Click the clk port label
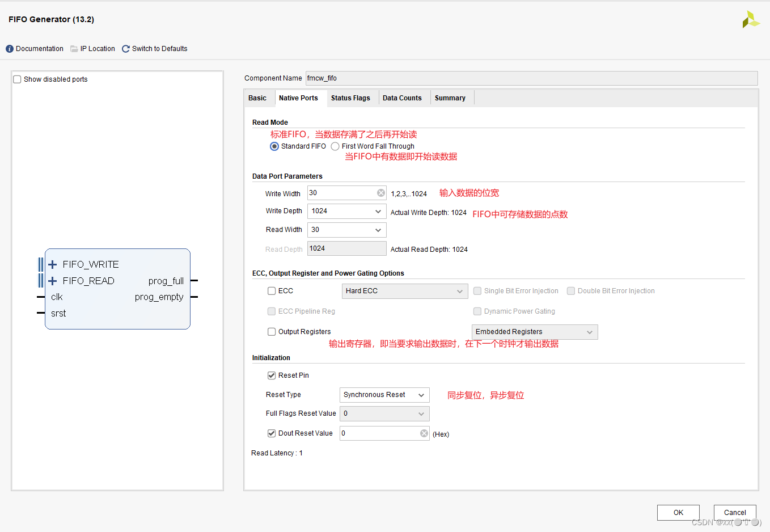Image resolution: width=770 pixels, height=532 pixels. tap(57, 297)
